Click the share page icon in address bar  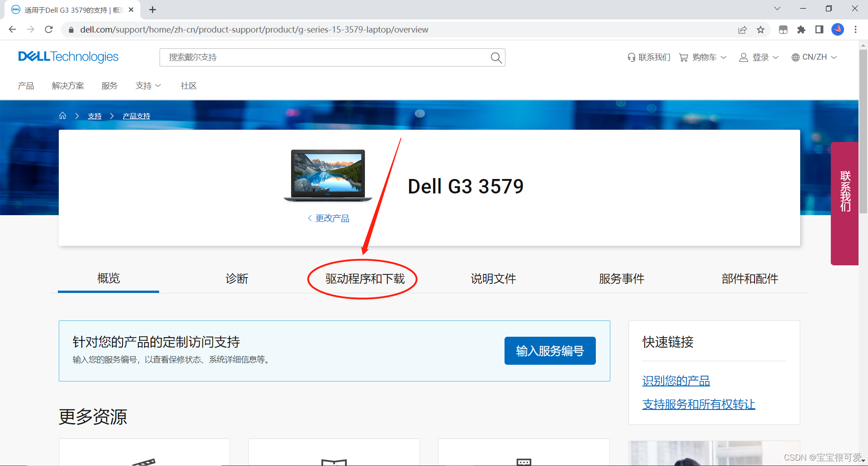pyautogui.click(x=742, y=30)
